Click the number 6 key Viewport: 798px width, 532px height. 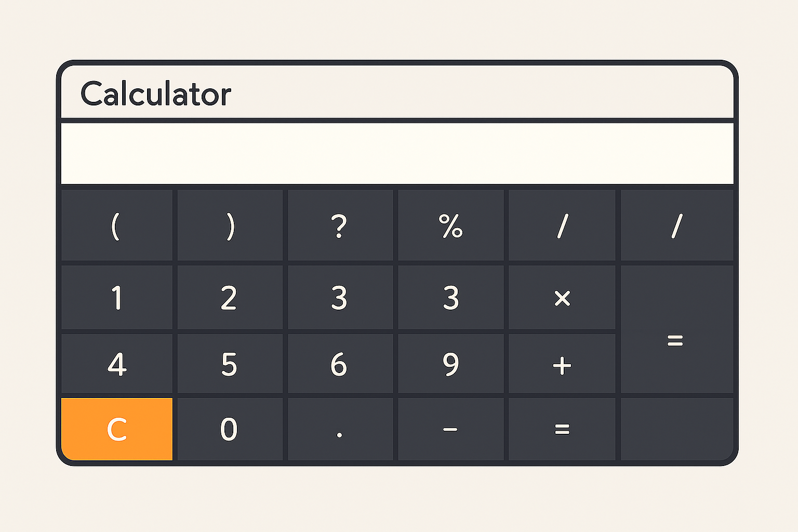point(340,364)
